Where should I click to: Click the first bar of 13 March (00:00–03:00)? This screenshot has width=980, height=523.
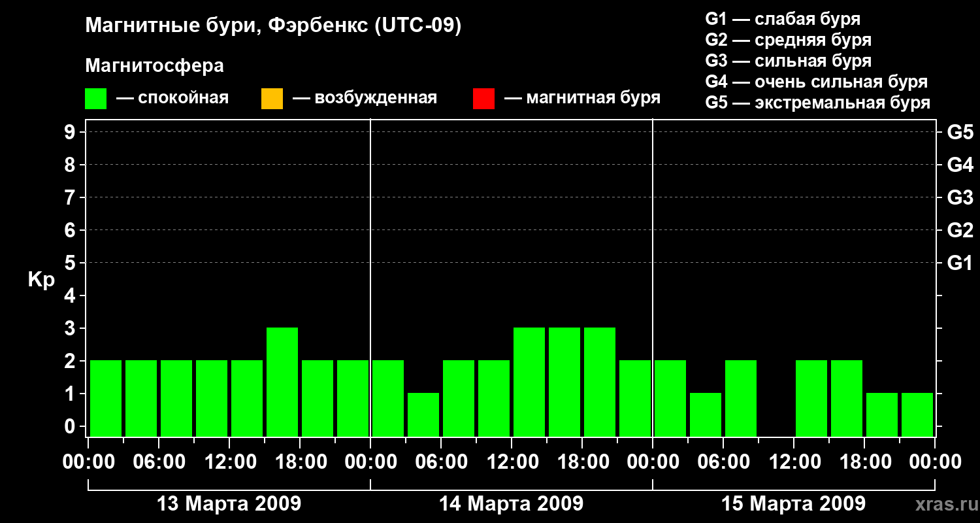click(106, 398)
